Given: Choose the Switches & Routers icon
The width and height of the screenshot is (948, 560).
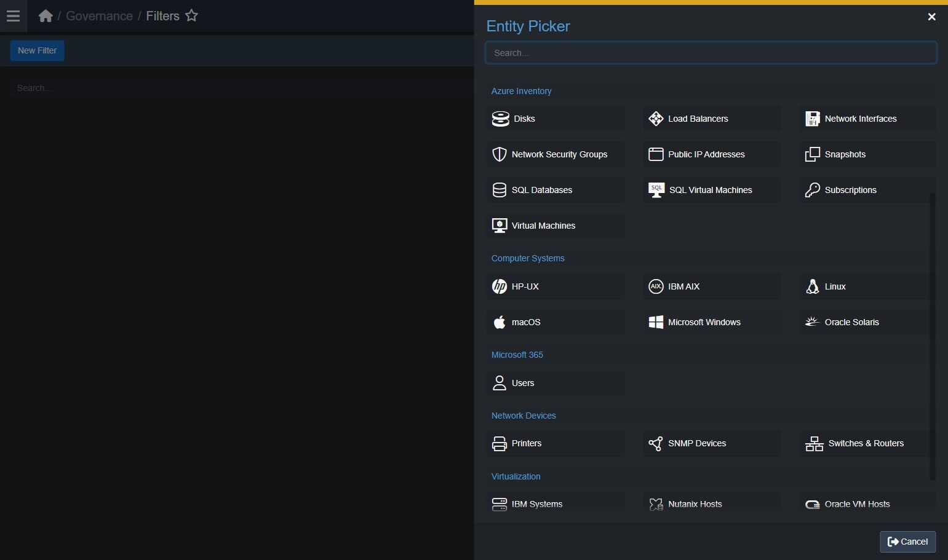Looking at the screenshot, I should click(x=815, y=443).
